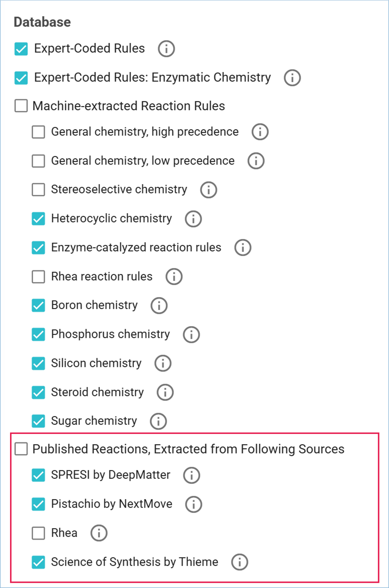Screen dimensions: 389x588
Task: Open info for Enzymatic Chemistry rules
Action: click(292, 78)
